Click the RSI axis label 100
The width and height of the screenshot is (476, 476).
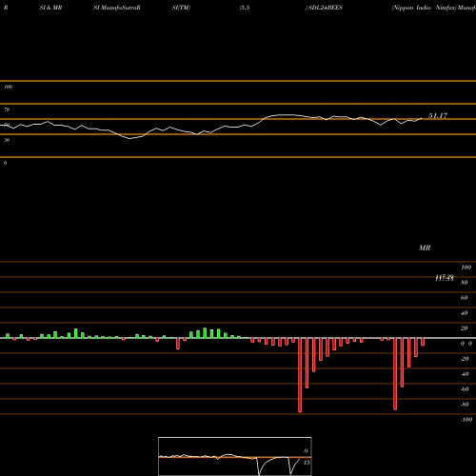click(x=9, y=87)
